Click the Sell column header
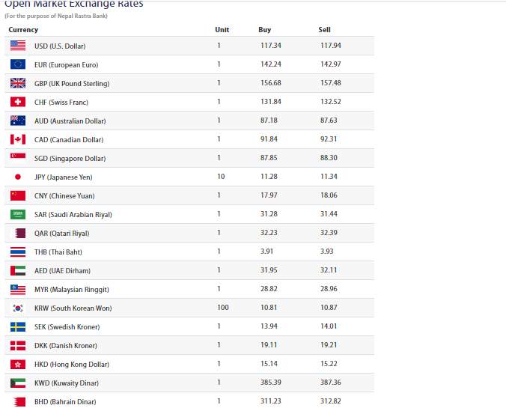This screenshot has width=506, height=420. click(324, 30)
